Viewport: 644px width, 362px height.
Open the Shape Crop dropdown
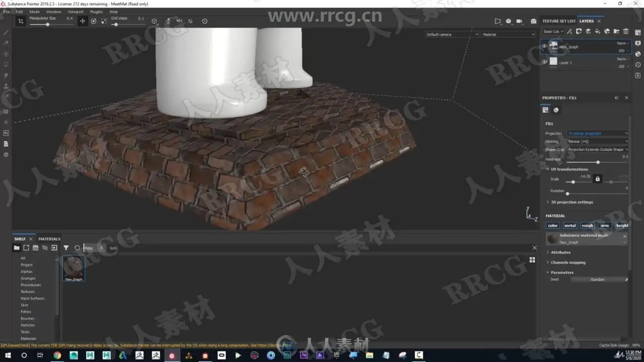[x=597, y=149]
